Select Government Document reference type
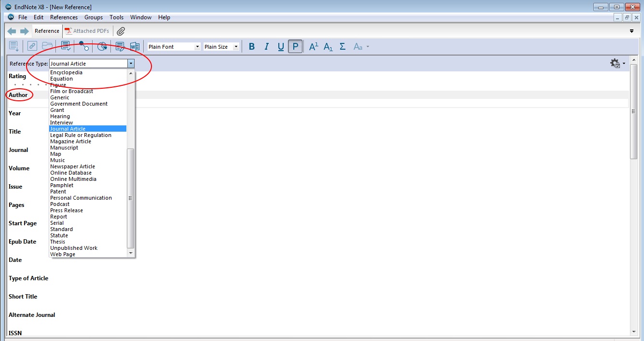The image size is (644, 341). click(x=79, y=104)
